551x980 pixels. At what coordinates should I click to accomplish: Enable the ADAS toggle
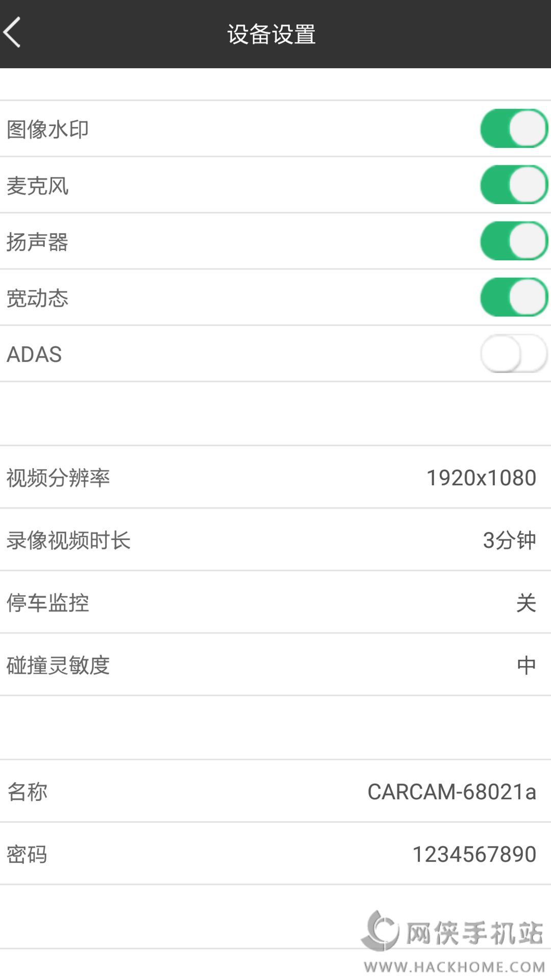[x=513, y=353]
